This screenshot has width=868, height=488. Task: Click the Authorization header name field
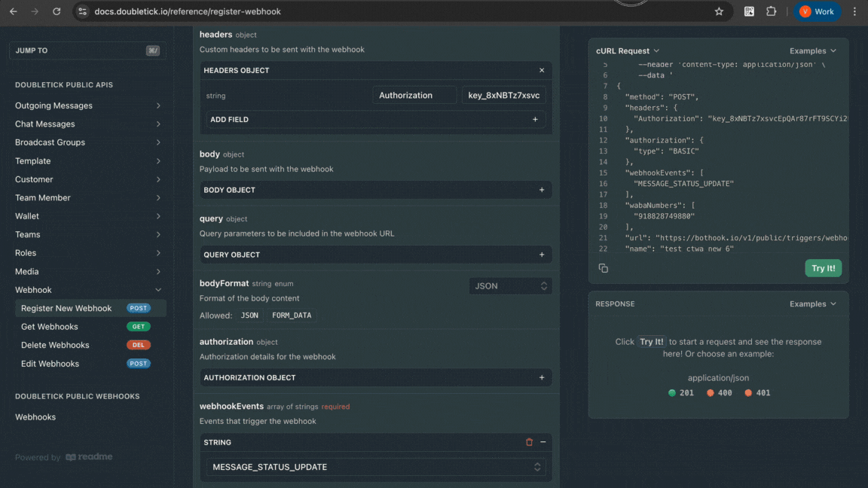pyautogui.click(x=414, y=95)
